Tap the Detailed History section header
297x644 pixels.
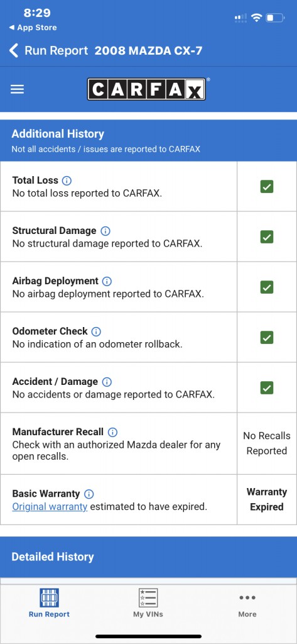(x=148, y=557)
